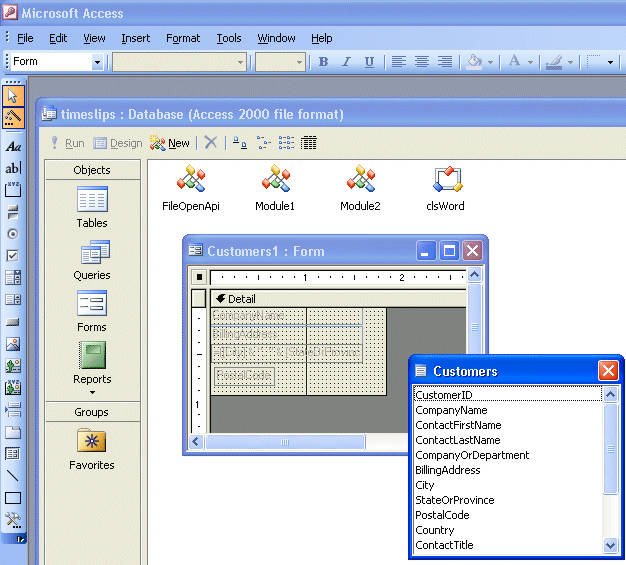Switch database window to Small Icons view
Screen dimensions: 626x565
[263, 143]
